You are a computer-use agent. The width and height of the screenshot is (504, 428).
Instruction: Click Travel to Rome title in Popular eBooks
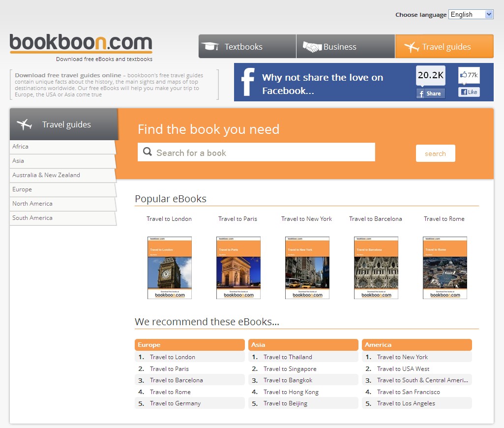pos(444,219)
